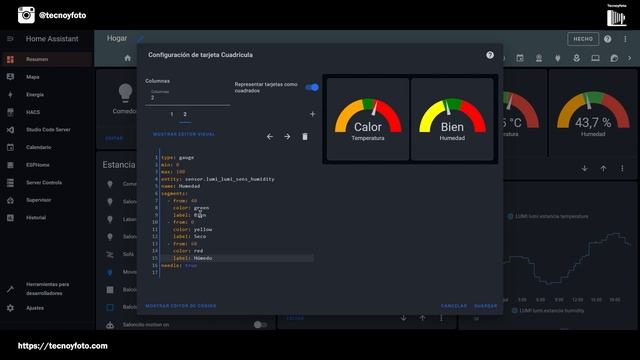Click the Calor Temperatura gauge preview
This screenshot has width=640, height=360.
pyautogui.click(x=368, y=119)
